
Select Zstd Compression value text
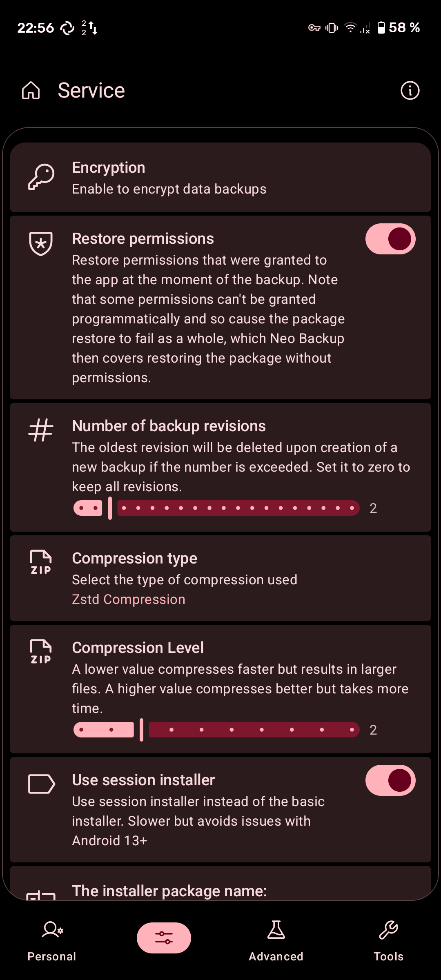click(129, 599)
